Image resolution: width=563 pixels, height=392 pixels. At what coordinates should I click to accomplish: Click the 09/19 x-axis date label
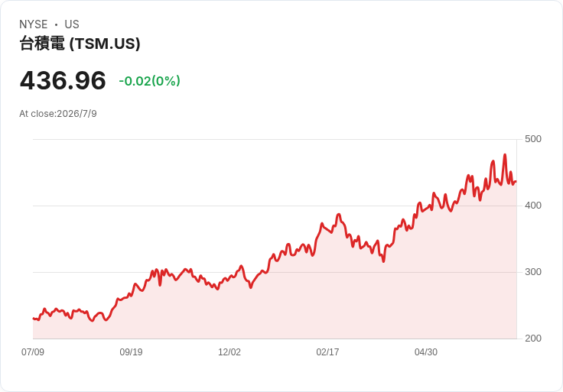[x=131, y=352]
